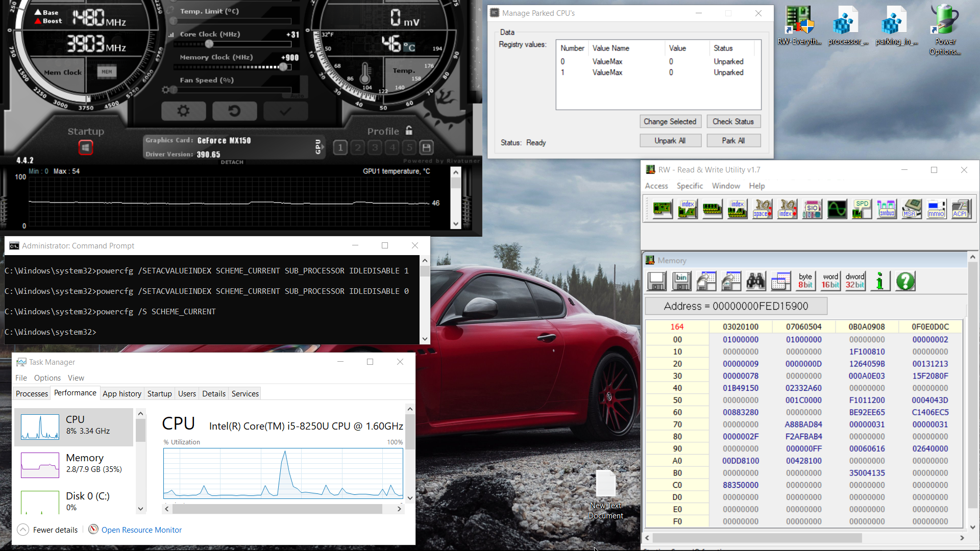The image size is (980, 551).
Task: Click the ACPI table icon
Action: point(961,209)
